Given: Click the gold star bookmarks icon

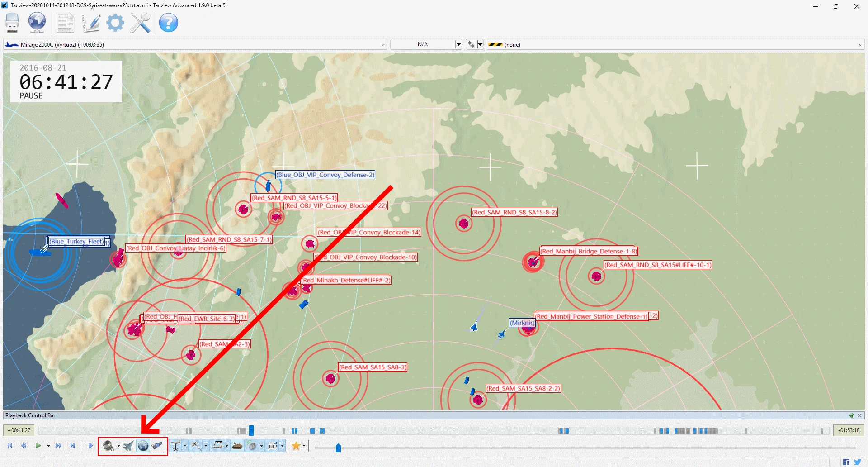Looking at the screenshot, I should pos(296,446).
